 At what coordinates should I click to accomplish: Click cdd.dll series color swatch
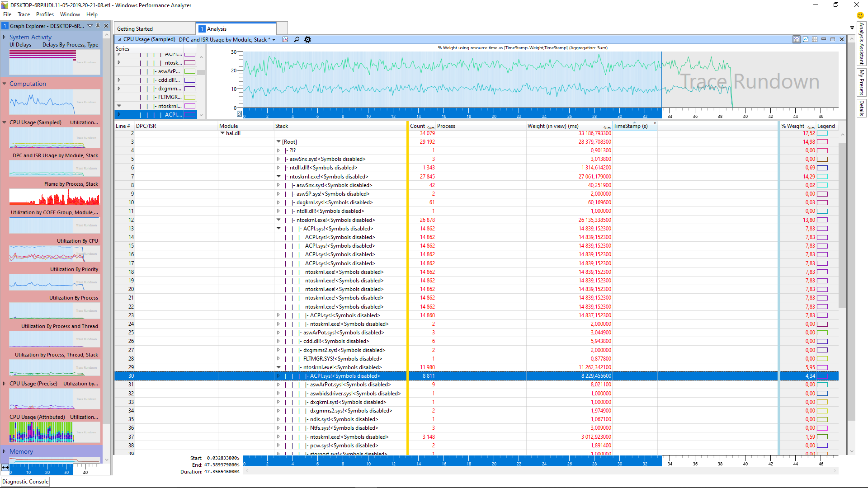tap(190, 80)
